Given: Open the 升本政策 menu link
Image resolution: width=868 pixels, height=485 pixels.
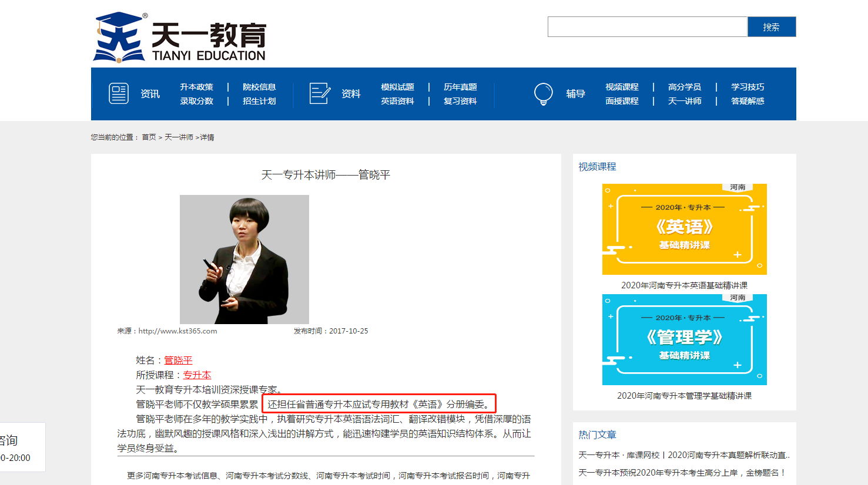Looking at the screenshot, I should tap(196, 87).
